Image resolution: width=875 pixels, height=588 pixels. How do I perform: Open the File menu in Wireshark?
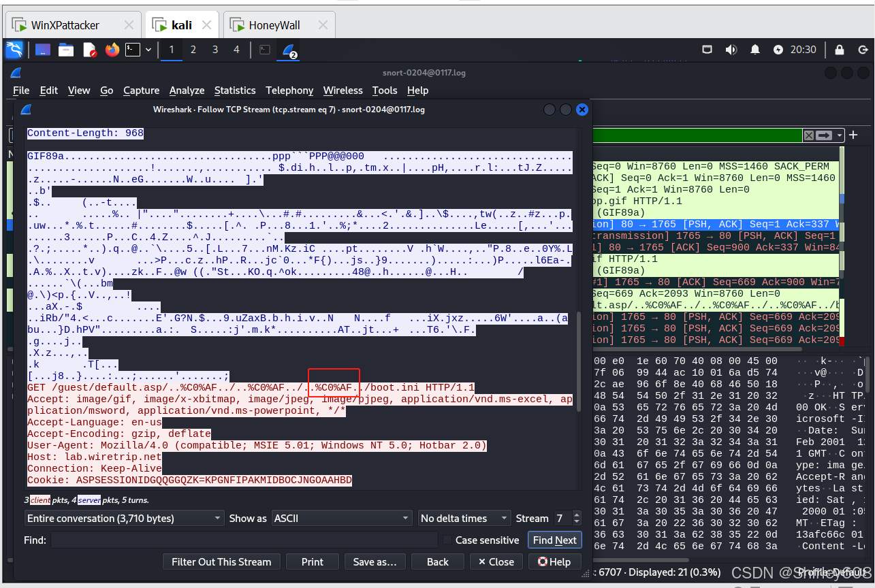coord(21,90)
